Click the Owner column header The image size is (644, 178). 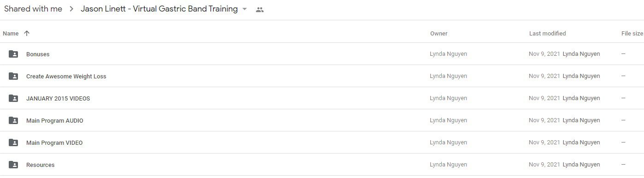439,33
